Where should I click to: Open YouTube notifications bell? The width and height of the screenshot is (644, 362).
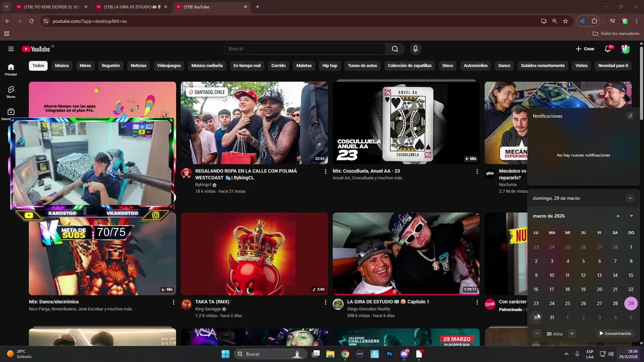[x=608, y=49]
